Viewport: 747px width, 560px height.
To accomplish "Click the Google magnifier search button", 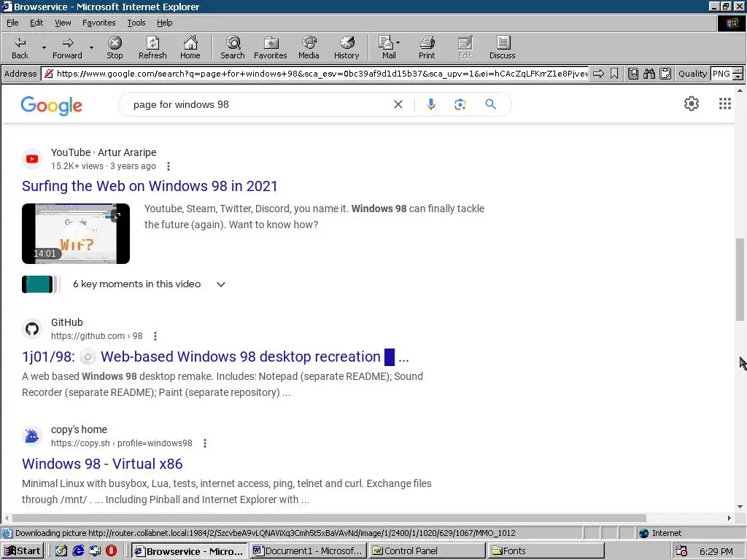I will pyautogui.click(x=490, y=104).
